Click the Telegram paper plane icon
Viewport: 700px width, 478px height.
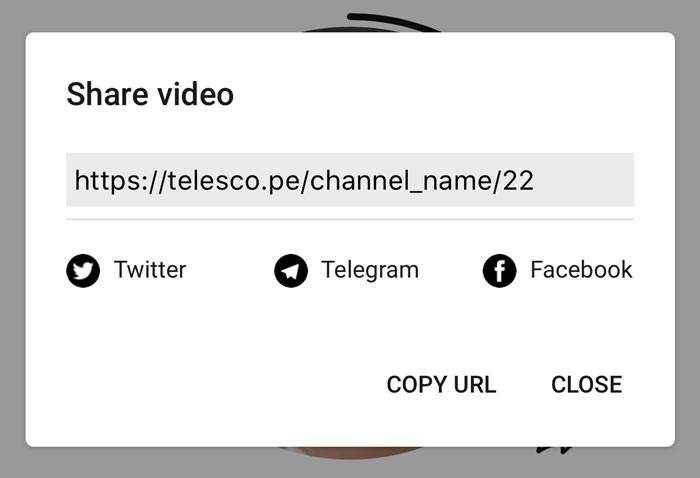[291, 270]
